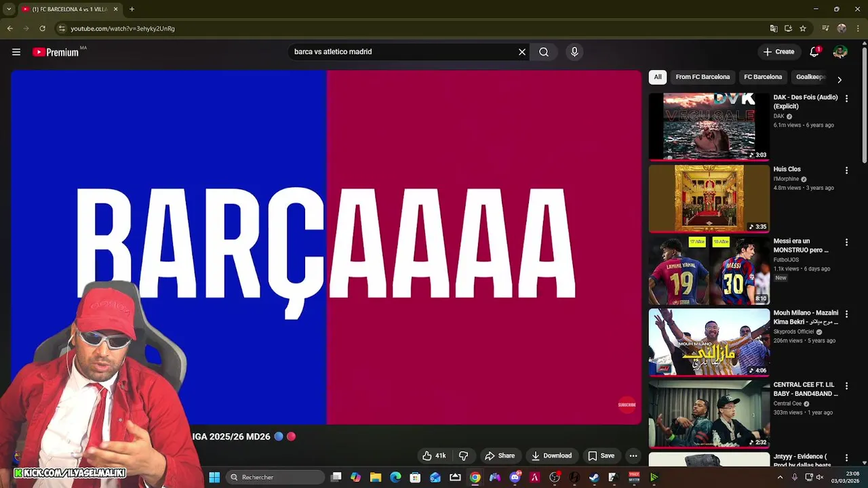Open the media control icon in Chrome toolbar

tap(825, 28)
